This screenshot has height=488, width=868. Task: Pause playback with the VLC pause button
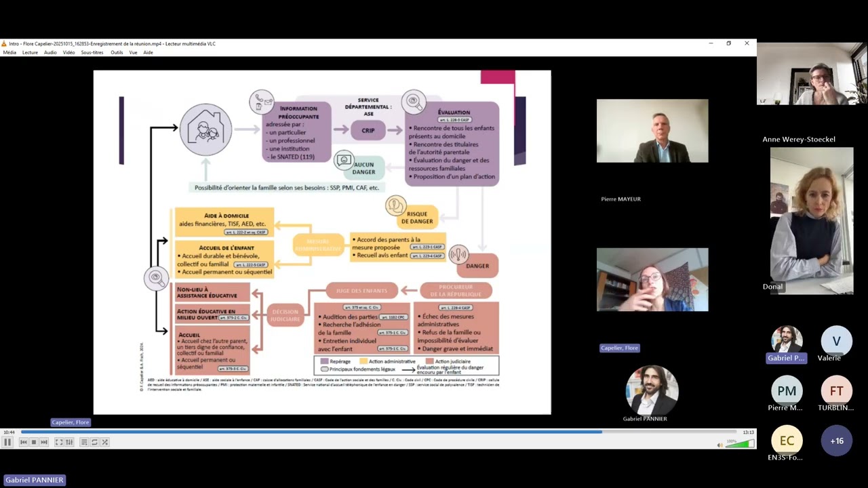(x=7, y=442)
